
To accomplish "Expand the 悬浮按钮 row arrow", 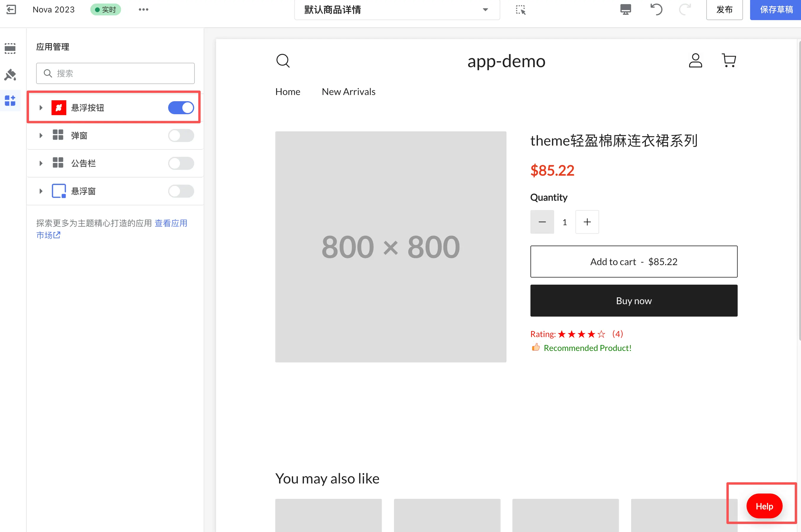I will [41, 107].
